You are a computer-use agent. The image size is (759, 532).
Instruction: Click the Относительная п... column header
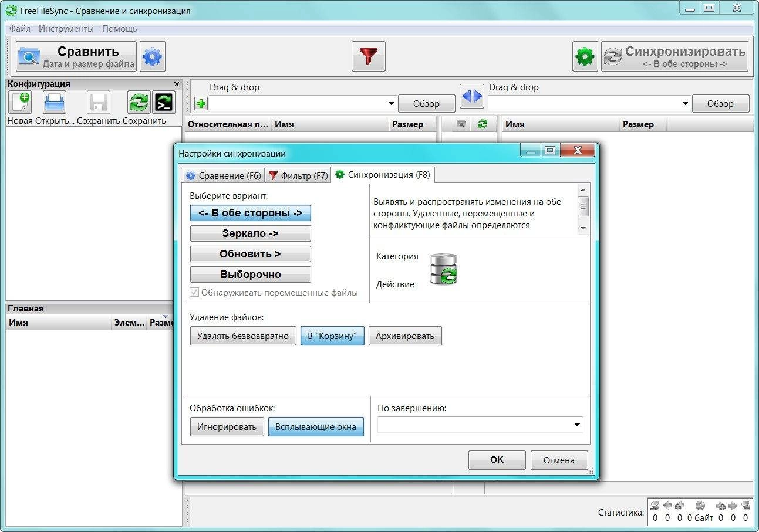click(x=228, y=124)
